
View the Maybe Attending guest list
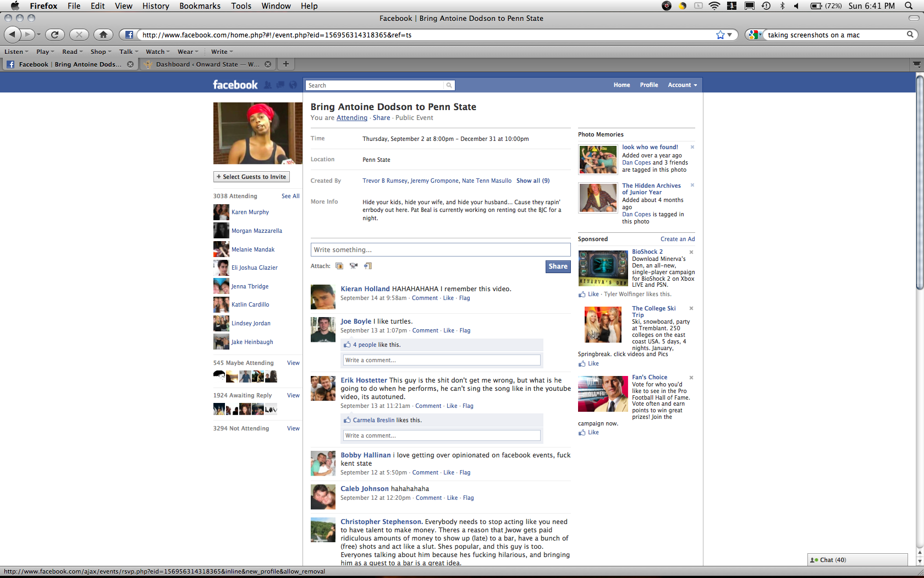tap(293, 363)
